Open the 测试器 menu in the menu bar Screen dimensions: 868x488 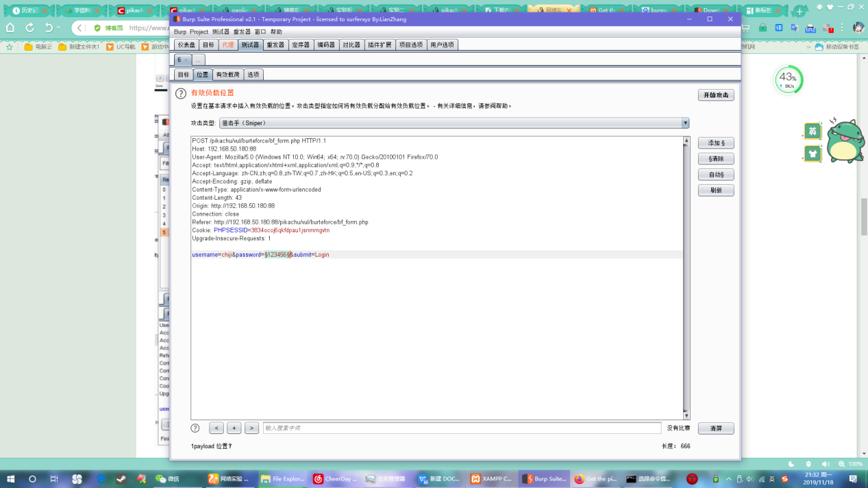(221, 32)
